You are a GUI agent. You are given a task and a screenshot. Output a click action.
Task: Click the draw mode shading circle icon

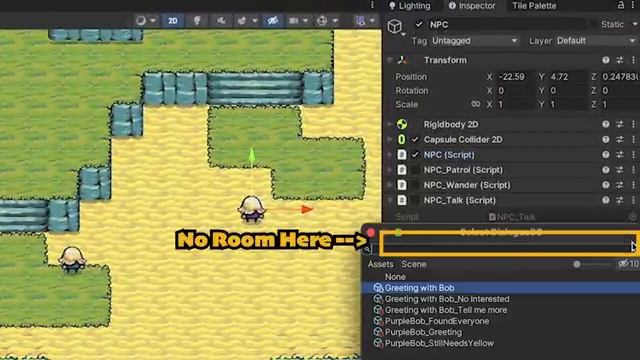click(141, 20)
